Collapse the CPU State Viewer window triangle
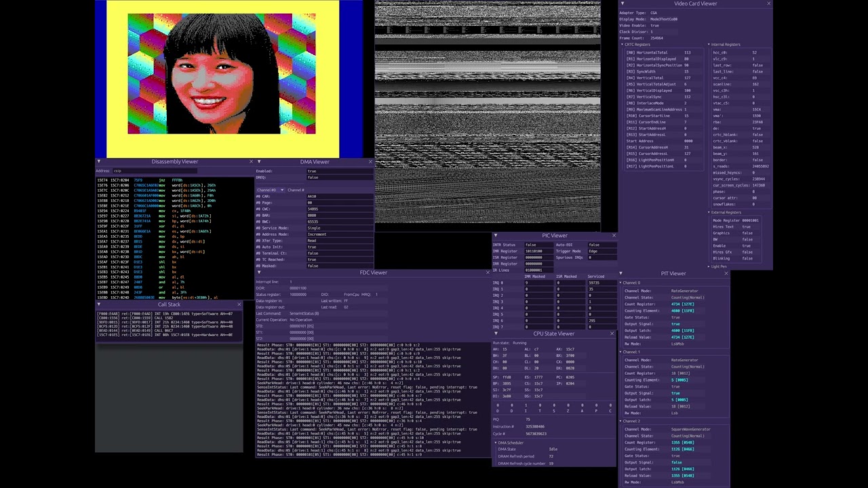868x488 pixels. coord(496,333)
